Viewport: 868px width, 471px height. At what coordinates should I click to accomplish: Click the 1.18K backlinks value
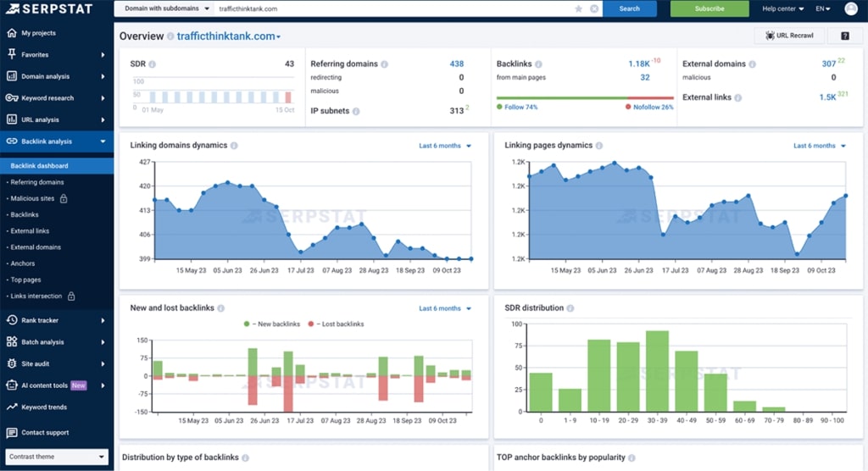tap(639, 64)
